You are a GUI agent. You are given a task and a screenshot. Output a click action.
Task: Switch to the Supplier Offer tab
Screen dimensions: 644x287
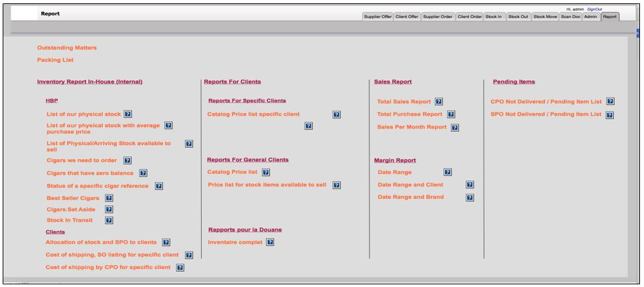pos(377,17)
